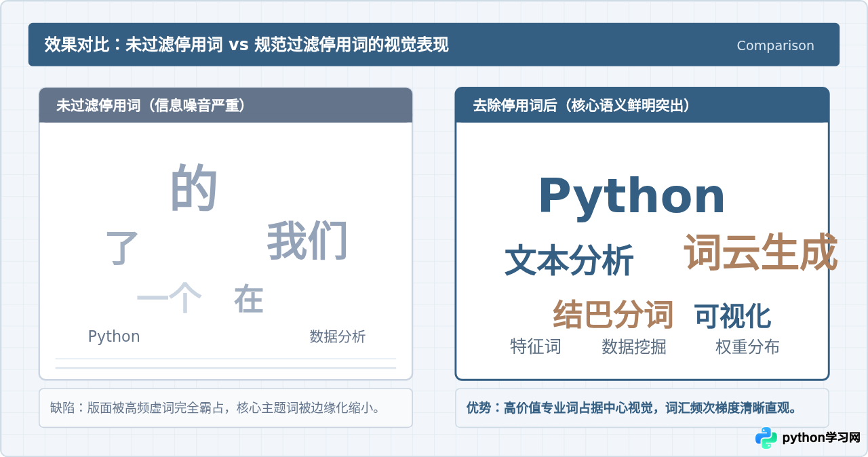Click the 缺陷 caption below the left panel
This screenshot has width=868, height=457.
coord(226,408)
